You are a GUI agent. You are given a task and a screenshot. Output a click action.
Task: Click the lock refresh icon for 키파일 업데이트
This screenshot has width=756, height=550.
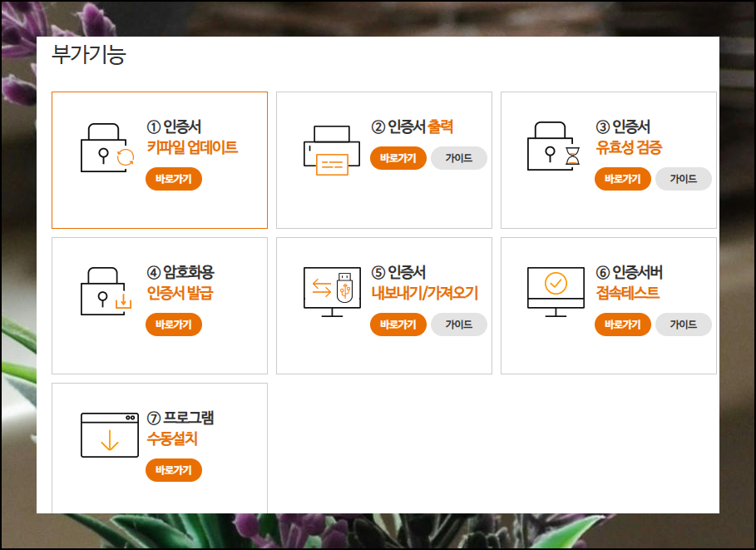107,147
